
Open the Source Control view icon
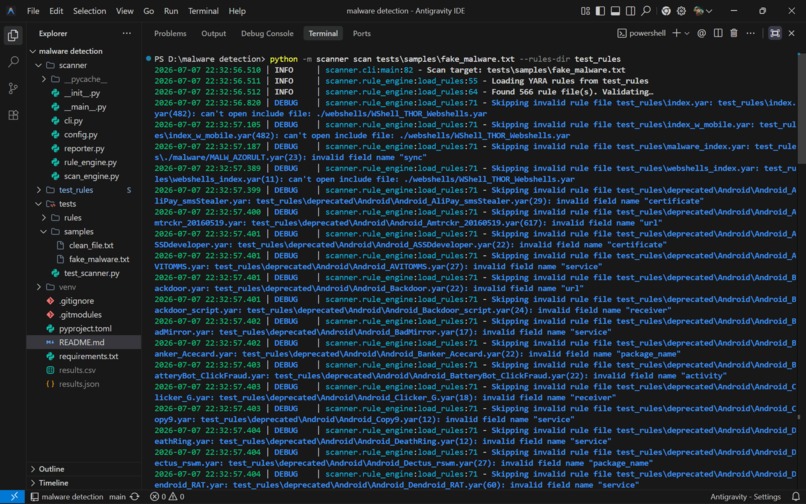click(13, 88)
